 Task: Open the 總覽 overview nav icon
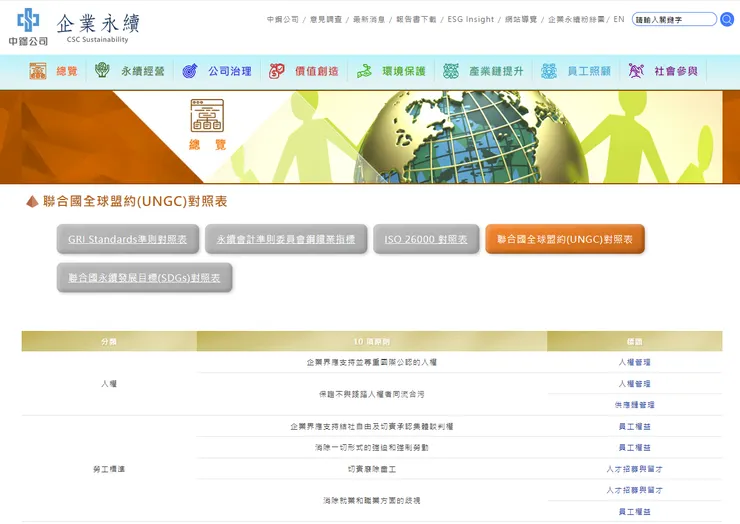pos(38,71)
